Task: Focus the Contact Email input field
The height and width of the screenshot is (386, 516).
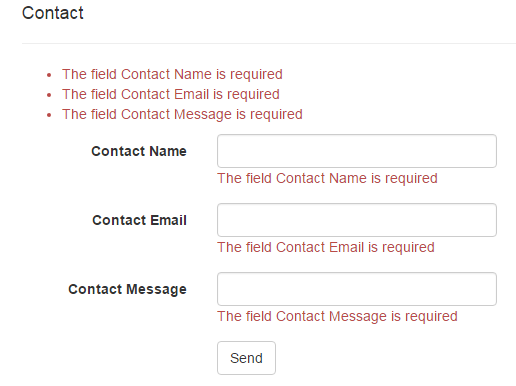Action: 357,220
